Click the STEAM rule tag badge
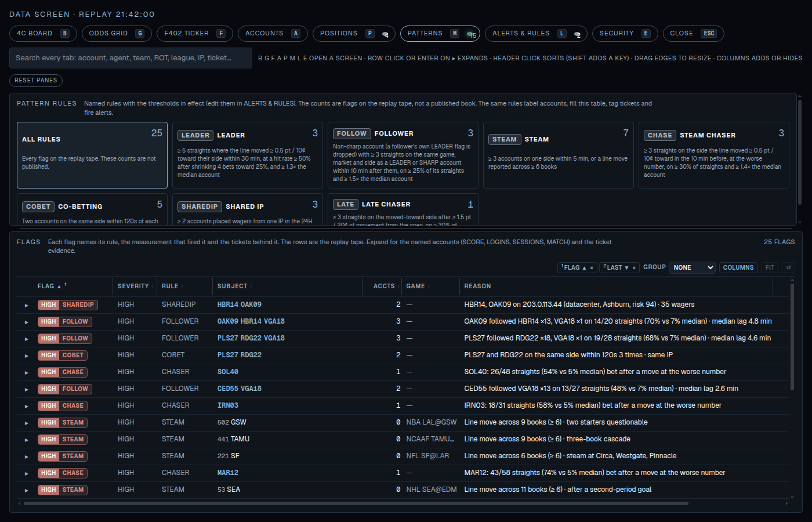Viewport: 812px width, 522px height. tap(505, 139)
